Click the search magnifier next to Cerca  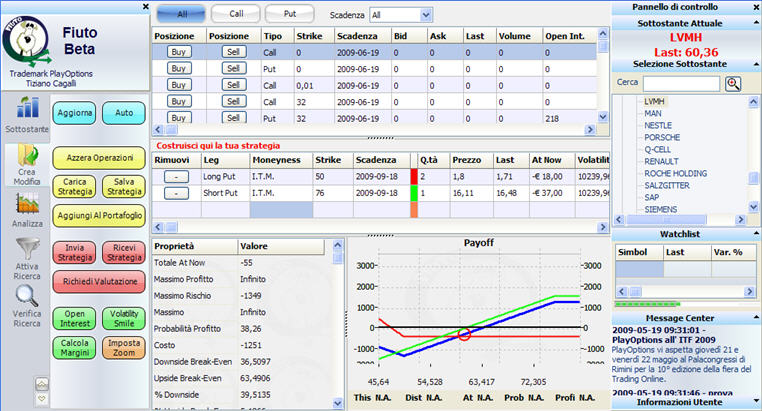click(x=733, y=83)
